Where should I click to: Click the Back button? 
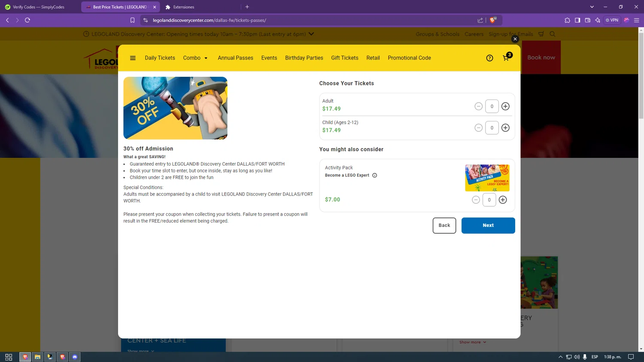tap(444, 226)
